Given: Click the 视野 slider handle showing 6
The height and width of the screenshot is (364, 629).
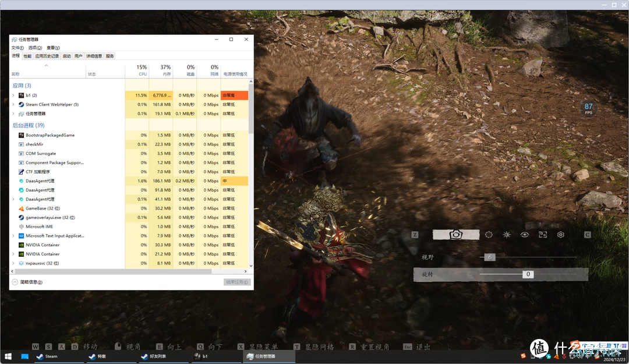Looking at the screenshot, I should click(x=489, y=257).
